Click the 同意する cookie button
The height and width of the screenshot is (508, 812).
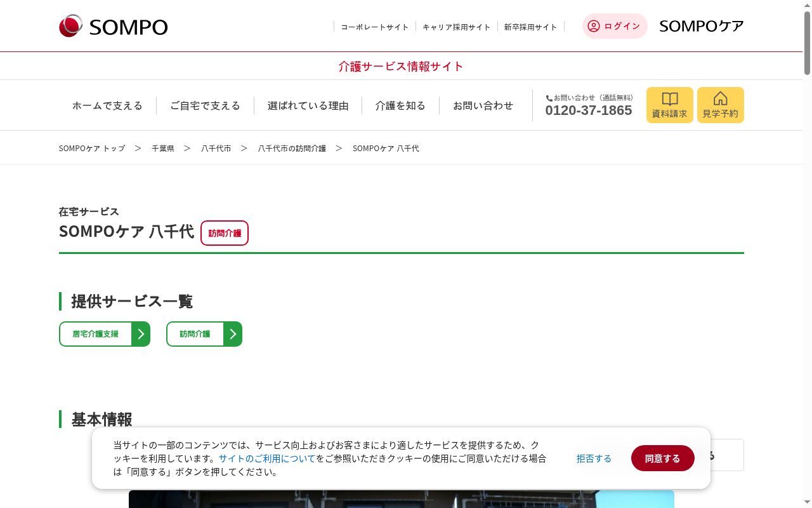coord(663,458)
